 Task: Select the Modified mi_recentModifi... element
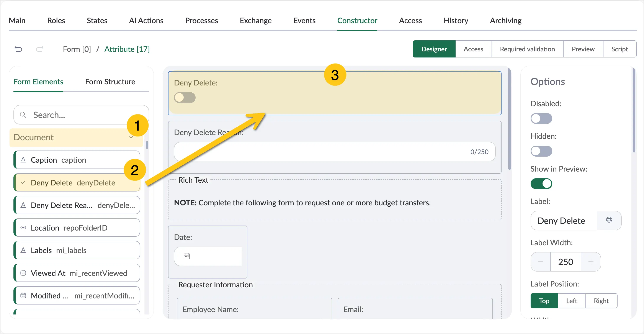coord(77,295)
